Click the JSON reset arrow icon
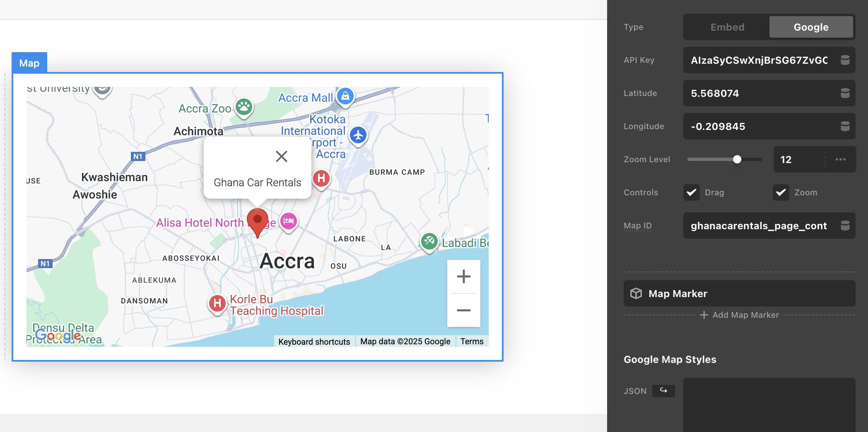 663,391
